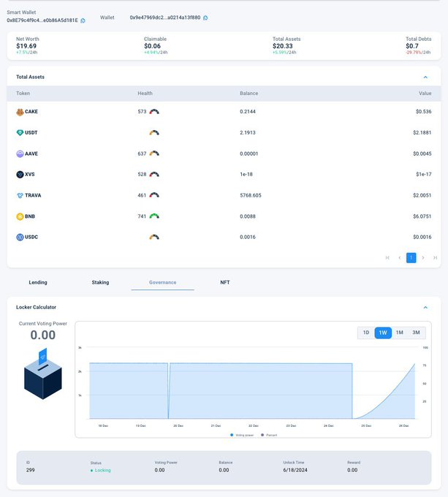
Task: Click the USDC token icon
Action: click(x=20, y=237)
